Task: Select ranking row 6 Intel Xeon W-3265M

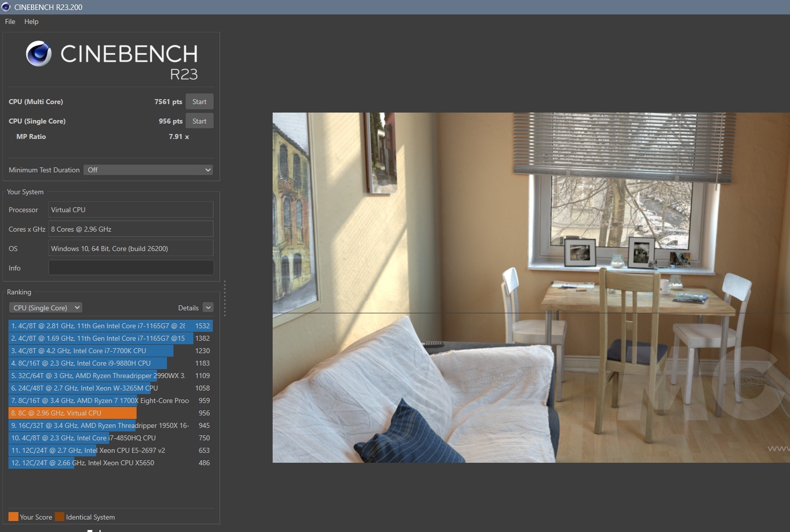Action: (x=111, y=388)
